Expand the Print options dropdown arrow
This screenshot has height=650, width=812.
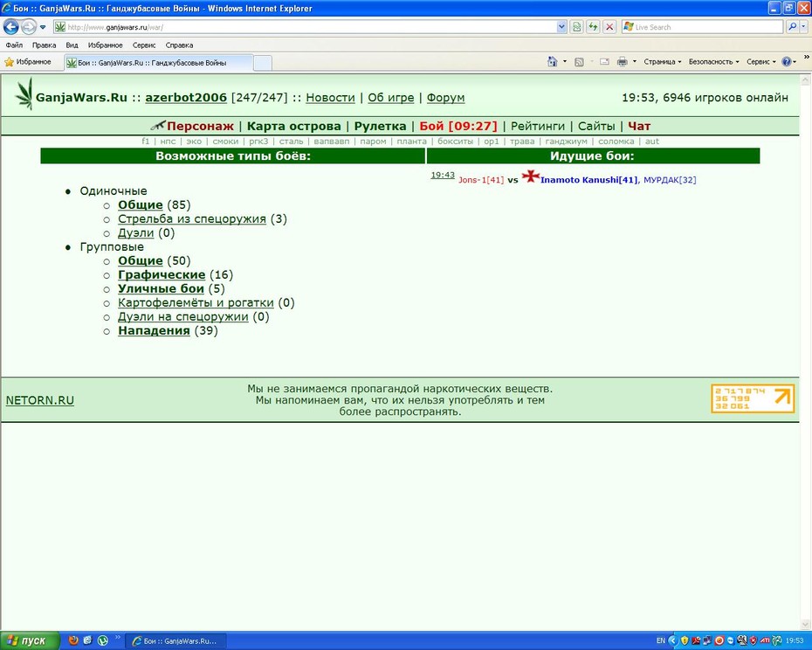coord(635,62)
